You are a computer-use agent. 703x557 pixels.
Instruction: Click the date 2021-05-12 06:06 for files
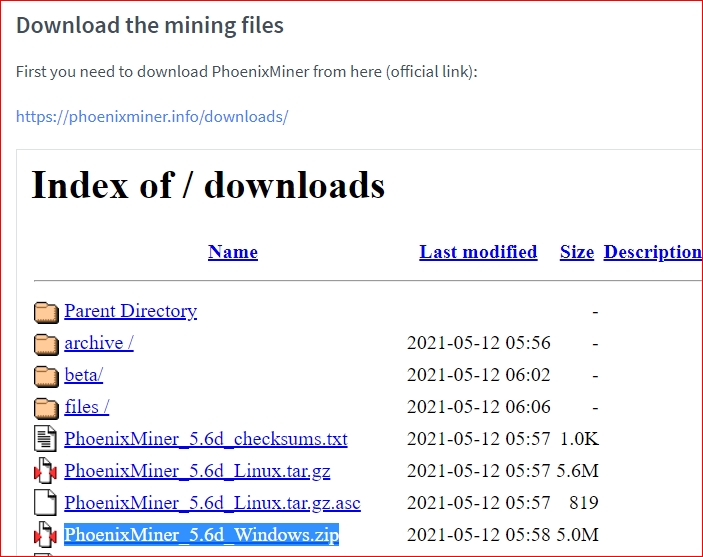coord(478,407)
